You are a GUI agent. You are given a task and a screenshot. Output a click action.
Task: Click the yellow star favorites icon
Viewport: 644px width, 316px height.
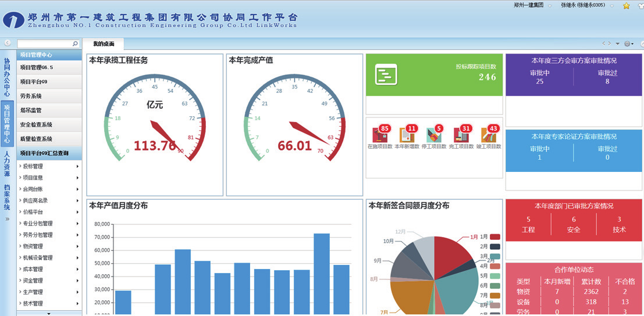[626, 6]
